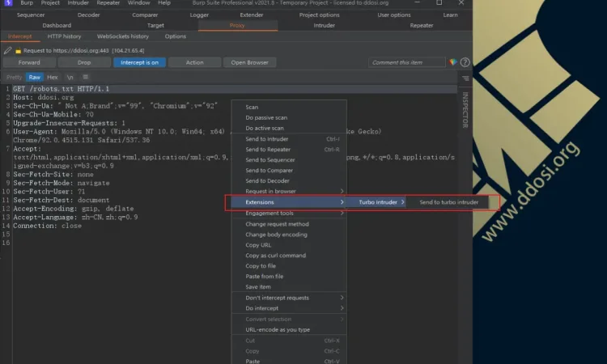Image resolution: width=607 pixels, height=364 pixels.
Task: Open the help question mark icon
Action: (465, 62)
